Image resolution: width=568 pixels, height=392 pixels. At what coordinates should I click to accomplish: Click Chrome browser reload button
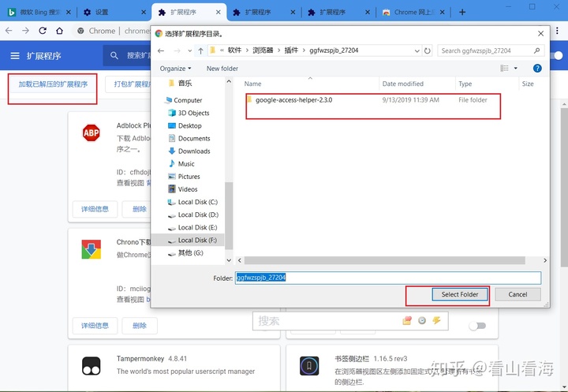click(43, 31)
